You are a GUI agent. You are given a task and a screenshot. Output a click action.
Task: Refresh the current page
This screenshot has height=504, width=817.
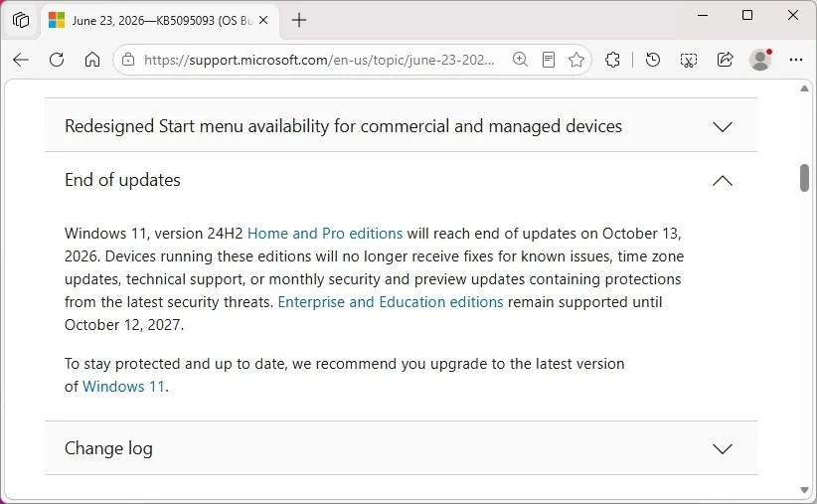(57, 60)
